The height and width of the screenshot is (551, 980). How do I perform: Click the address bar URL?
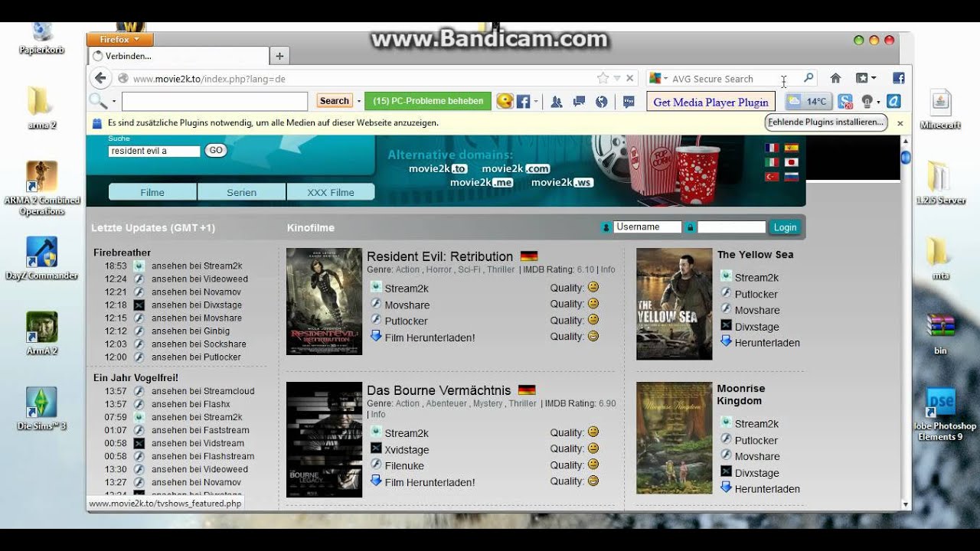(209, 79)
